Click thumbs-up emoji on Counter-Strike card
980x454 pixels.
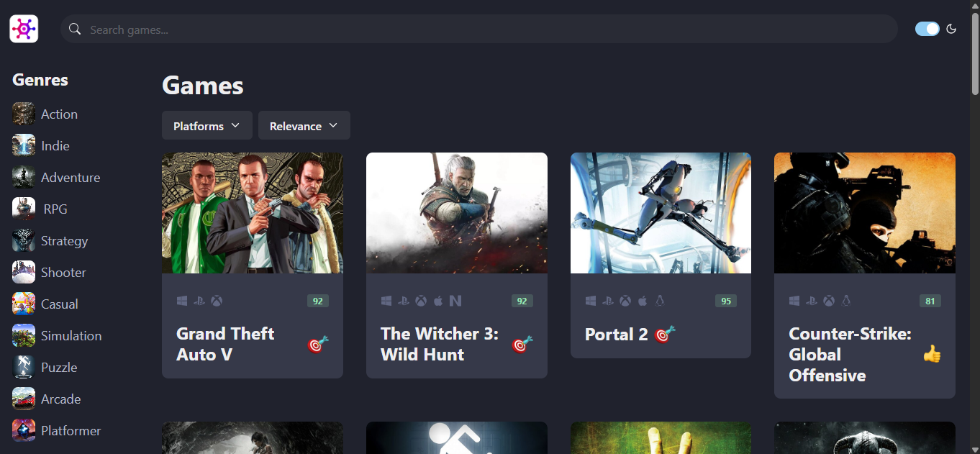[932, 354]
